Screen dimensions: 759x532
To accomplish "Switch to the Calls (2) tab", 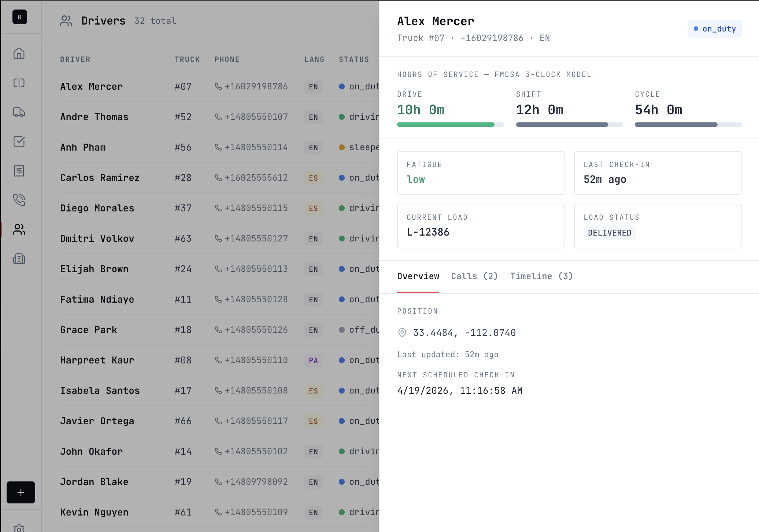I will [x=474, y=276].
